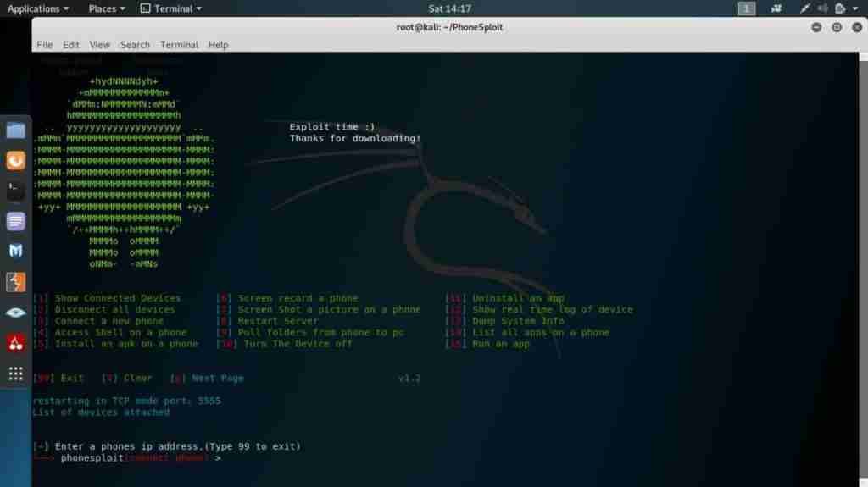Image resolution: width=868 pixels, height=487 pixels.
Task: Open the Search menu of the terminal
Action: click(x=135, y=45)
